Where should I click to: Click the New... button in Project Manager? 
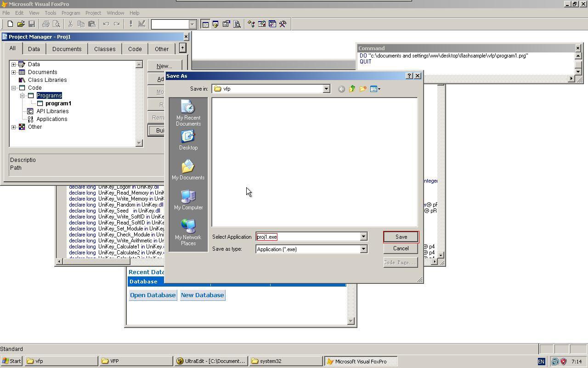[x=164, y=66]
